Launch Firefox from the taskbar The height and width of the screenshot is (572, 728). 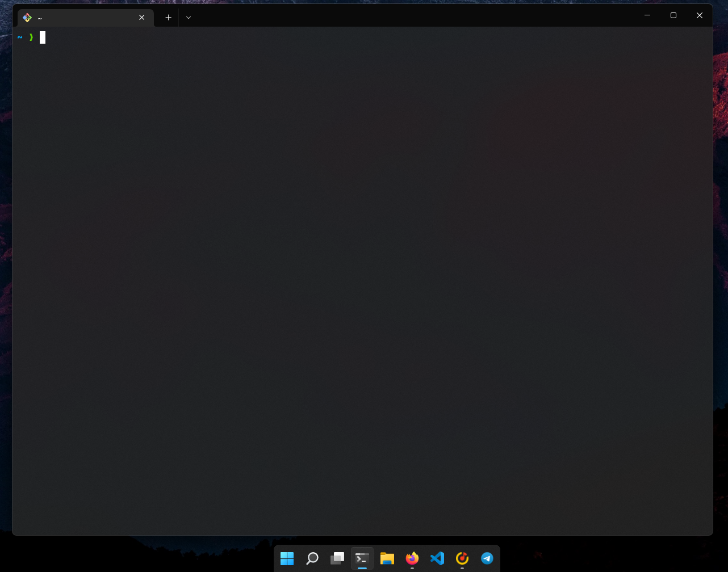click(x=412, y=558)
